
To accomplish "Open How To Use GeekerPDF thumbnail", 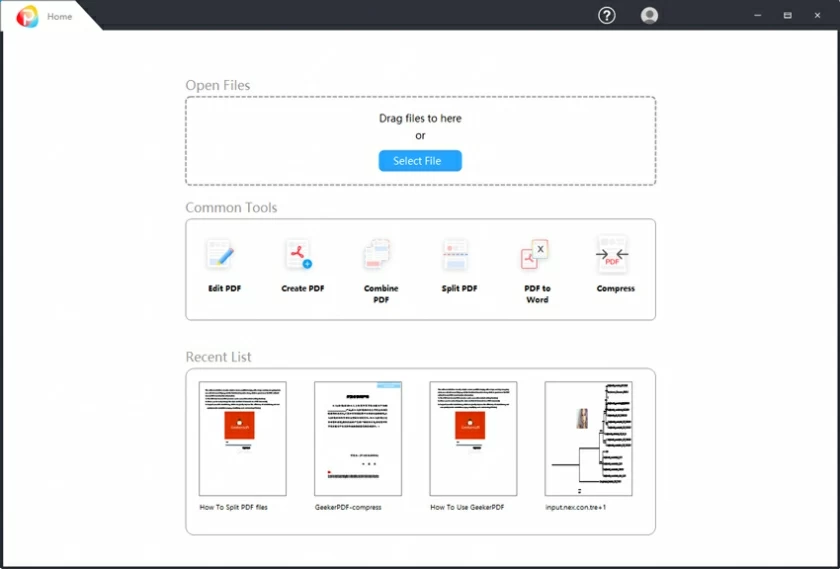I will coord(473,438).
